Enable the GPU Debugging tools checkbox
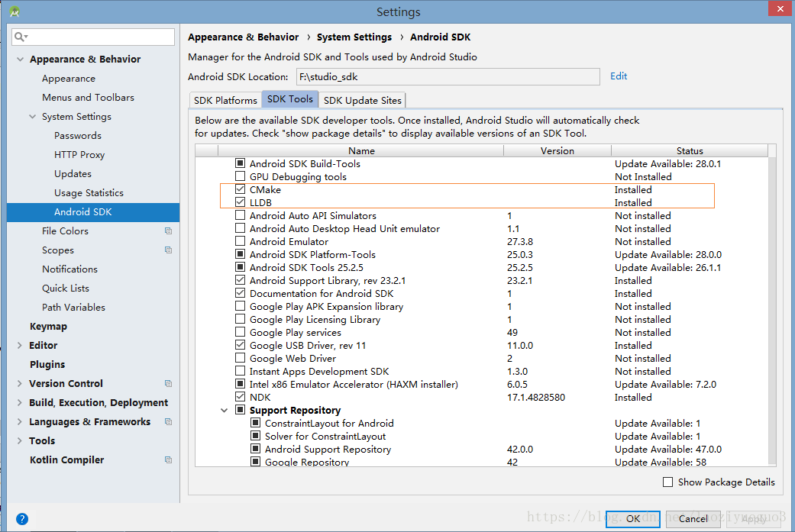This screenshot has height=532, width=795. 241,176
